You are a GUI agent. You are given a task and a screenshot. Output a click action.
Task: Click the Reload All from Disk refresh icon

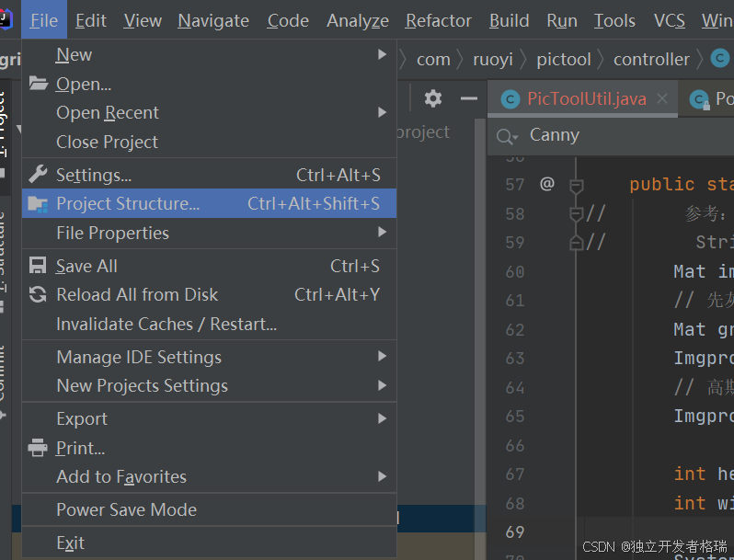click(x=38, y=294)
